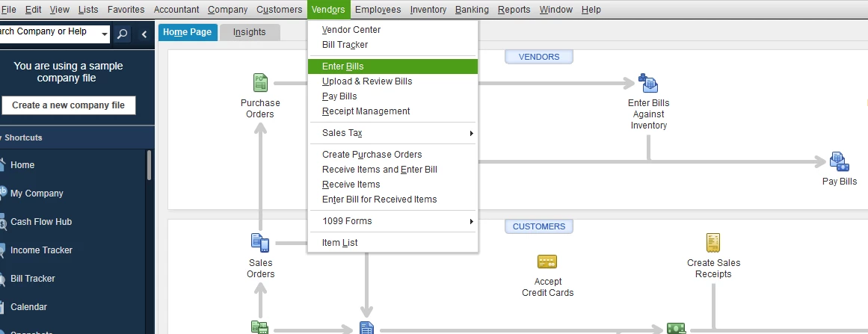Screen dimensions: 868x334
Task: Open the search box dropdown arrow
Action: (x=104, y=34)
